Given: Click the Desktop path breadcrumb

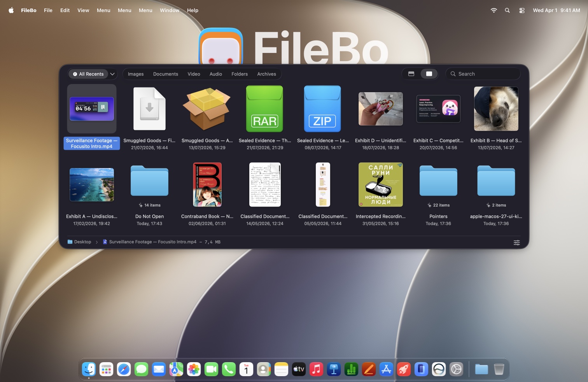Looking at the screenshot, I should click(x=79, y=242).
